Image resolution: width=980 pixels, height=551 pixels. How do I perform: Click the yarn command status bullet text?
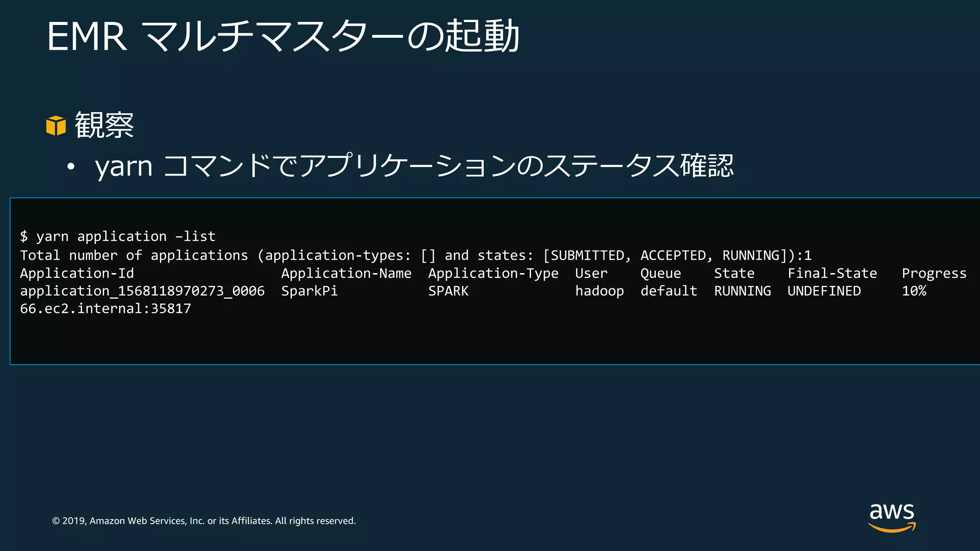pyautogui.click(x=414, y=166)
